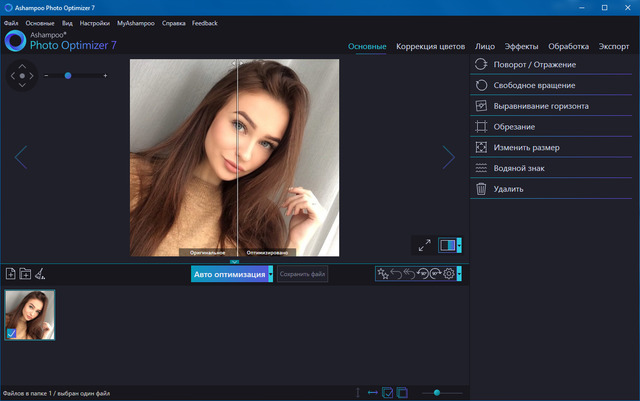This screenshot has height=401, width=640.
Task: Click the fullscreen diagonal arrows icon
Action: click(x=424, y=245)
